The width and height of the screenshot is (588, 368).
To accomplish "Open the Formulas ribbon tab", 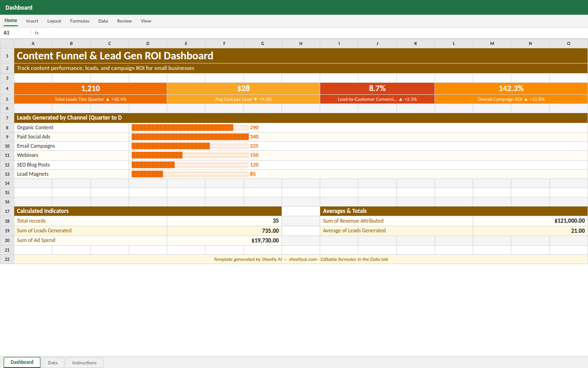I will [79, 21].
